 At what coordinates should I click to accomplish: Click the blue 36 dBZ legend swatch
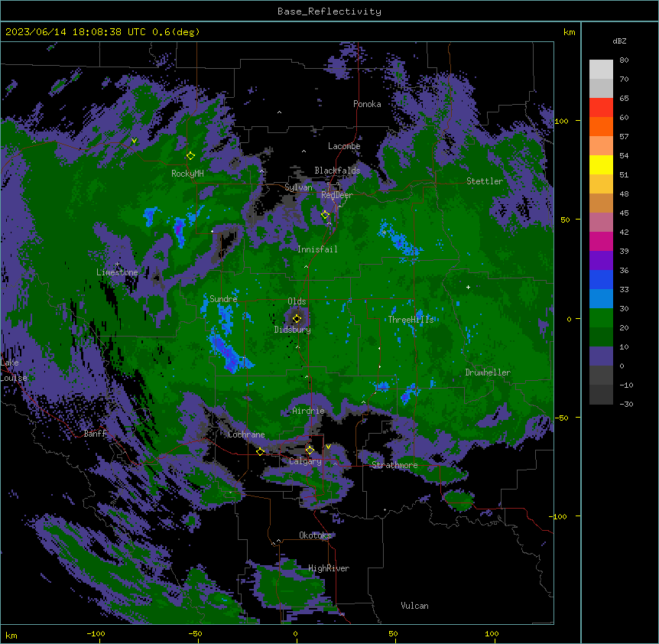click(x=601, y=279)
